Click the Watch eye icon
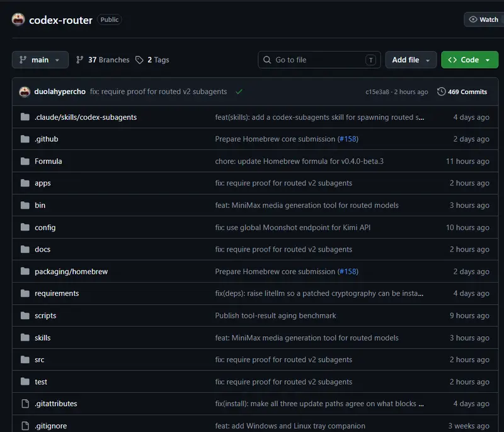This screenshot has width=504, height=432. point(473,20)
